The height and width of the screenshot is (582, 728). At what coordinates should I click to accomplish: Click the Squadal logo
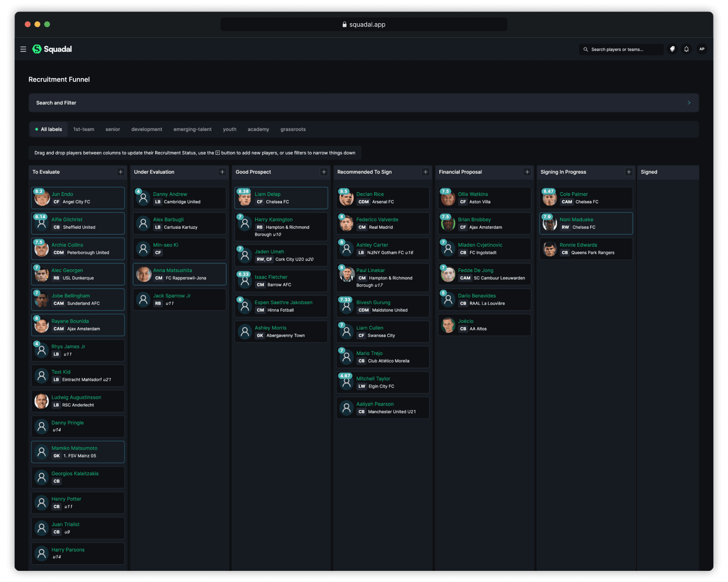pos(52,49)
